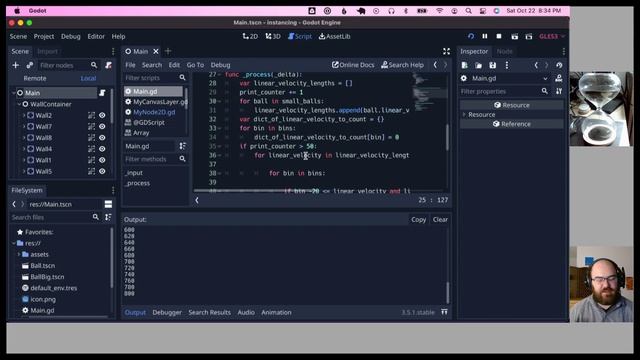Clear the output log
640x360 pixels.
[440, 220]
